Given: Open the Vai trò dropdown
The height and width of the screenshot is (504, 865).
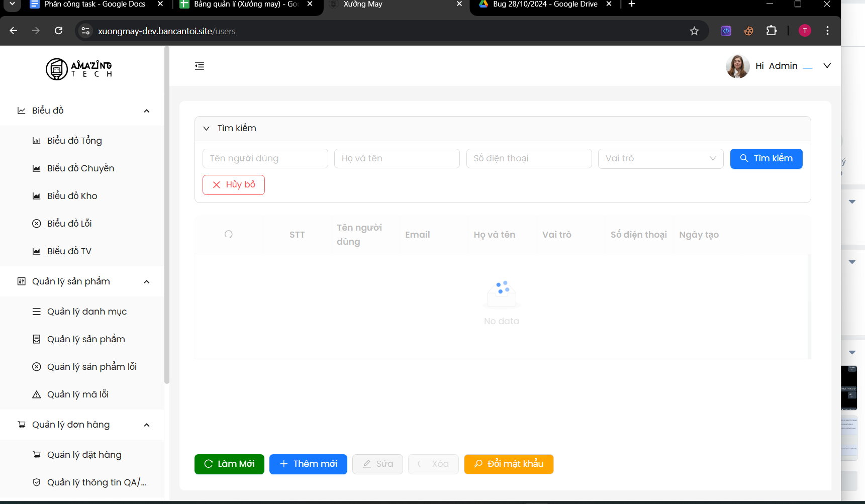Looking at the screenshot, I should pyautogui.click(x=660, y=159).
